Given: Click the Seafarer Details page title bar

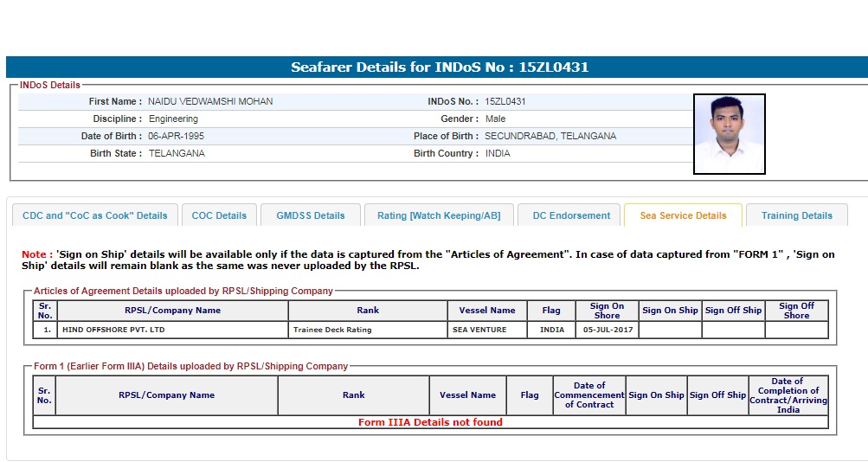Looking at the screenshot, I should (440, 67).
